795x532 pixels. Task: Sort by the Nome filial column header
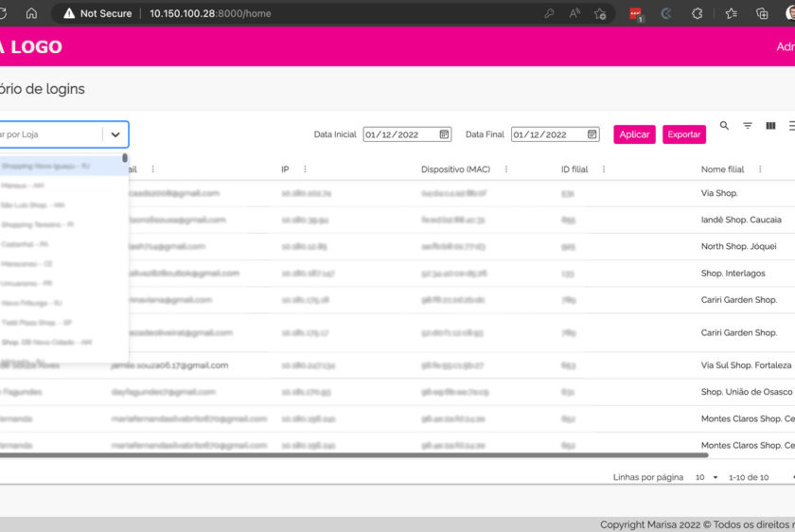722,169
